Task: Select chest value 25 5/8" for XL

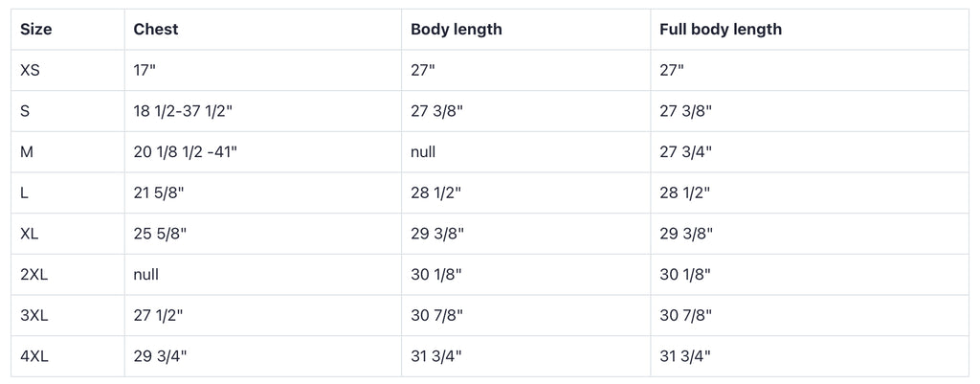Action: tap(161, 234)
